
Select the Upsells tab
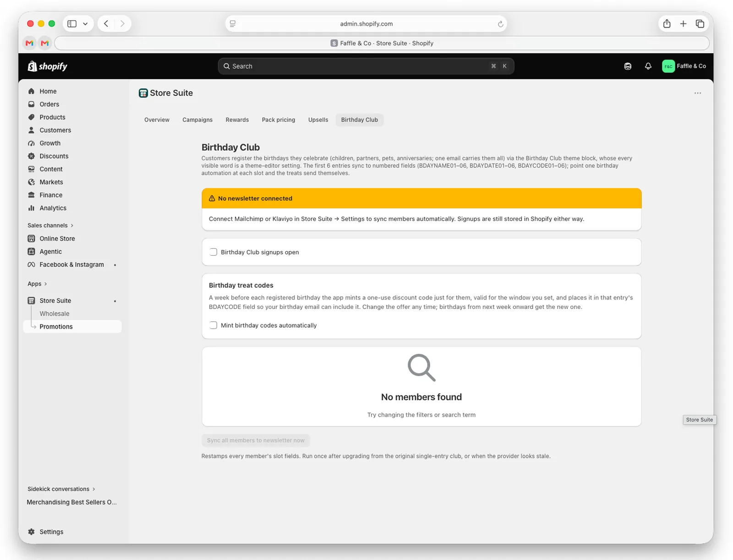pos(318,120)
